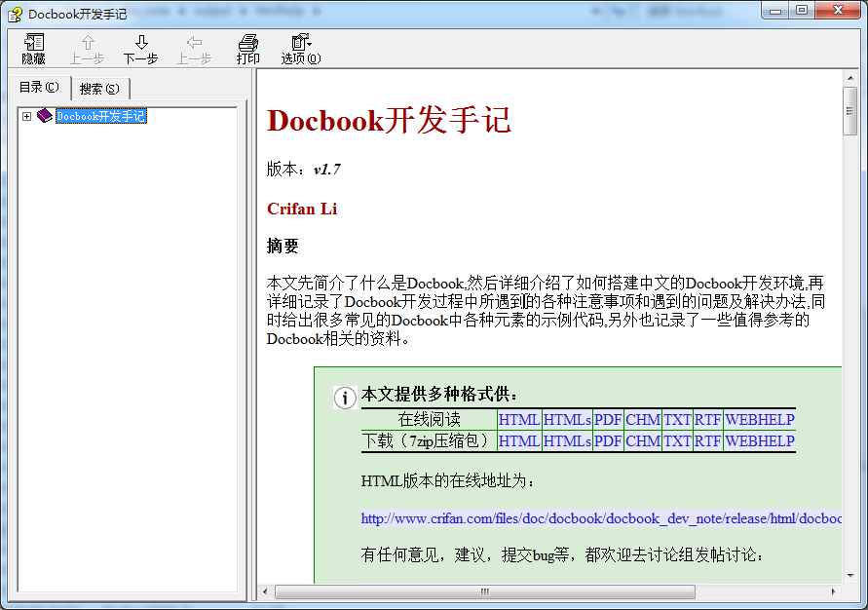Viewport: 868px width, 610px height.
Task: Click the version text v1.7
Action: tap(326, 169)
